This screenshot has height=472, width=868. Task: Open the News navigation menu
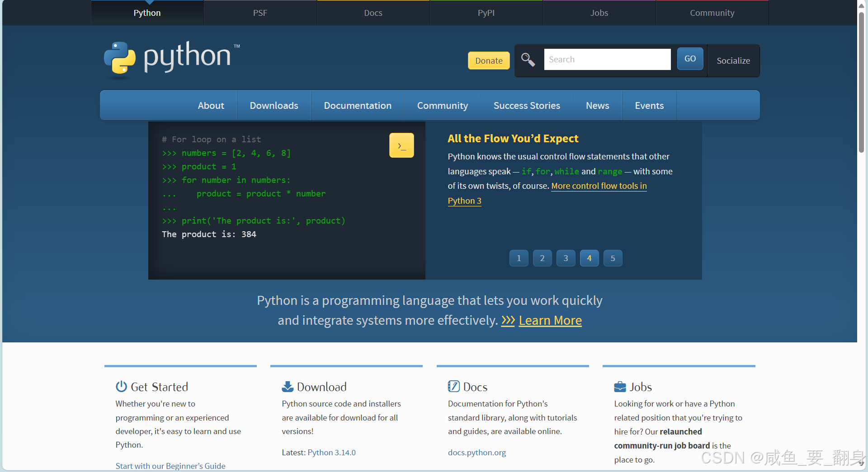pyautogui.click(x=597, y=105)
